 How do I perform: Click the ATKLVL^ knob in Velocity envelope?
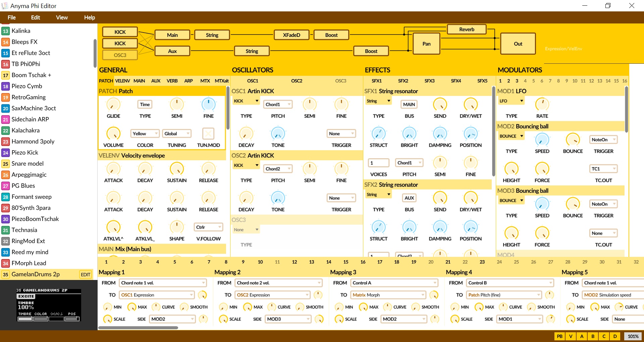click(113, 227)
